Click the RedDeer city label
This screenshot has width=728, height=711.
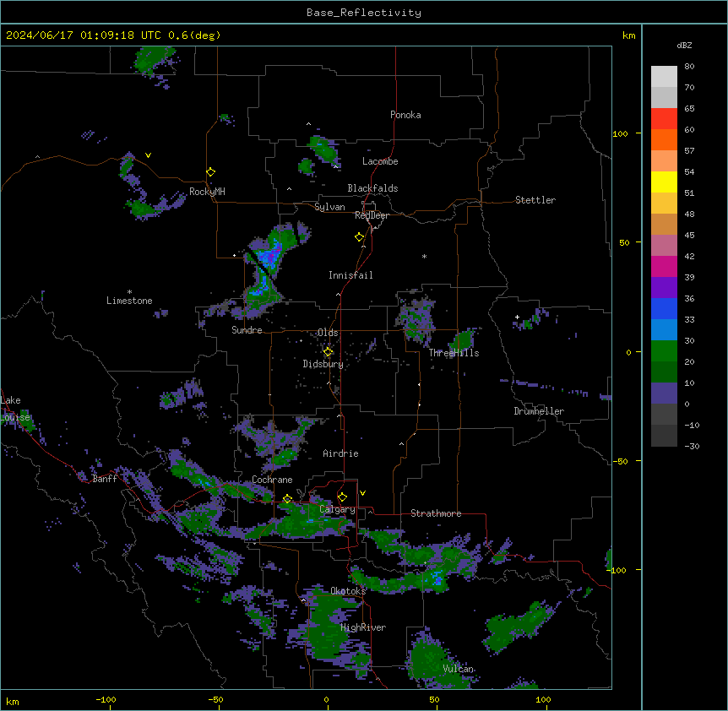[372, 215]
